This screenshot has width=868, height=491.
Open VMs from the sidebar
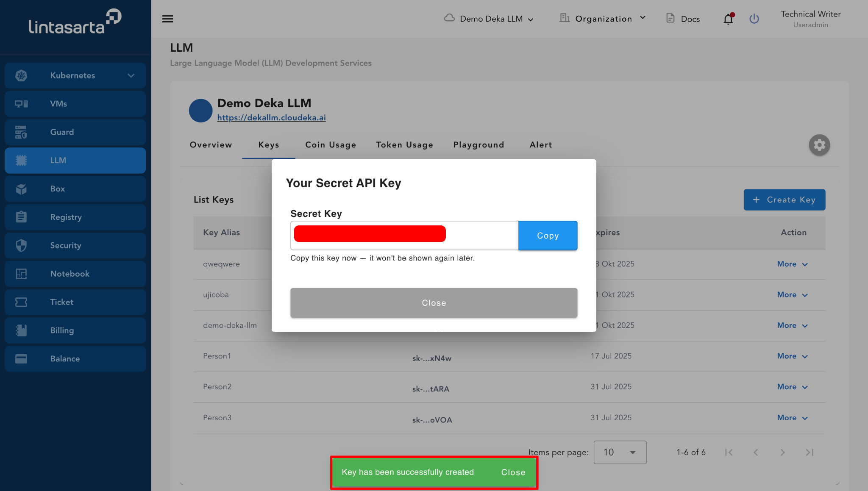75,104
